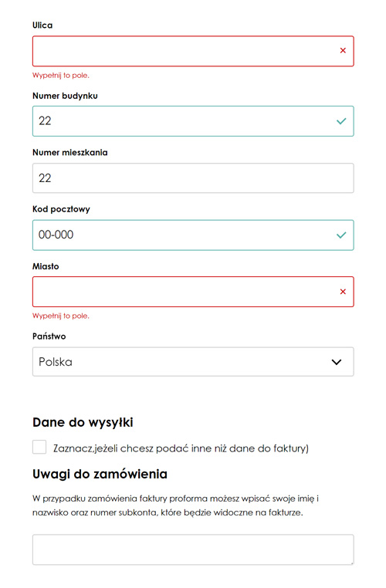
Task: Expand the Państwo dropdown arrow
Action: [x=337, y=362]
